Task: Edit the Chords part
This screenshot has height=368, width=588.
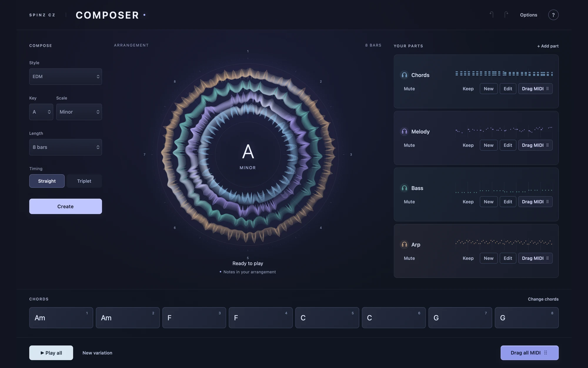Action: pyautogui.click(x=508, y=89)
